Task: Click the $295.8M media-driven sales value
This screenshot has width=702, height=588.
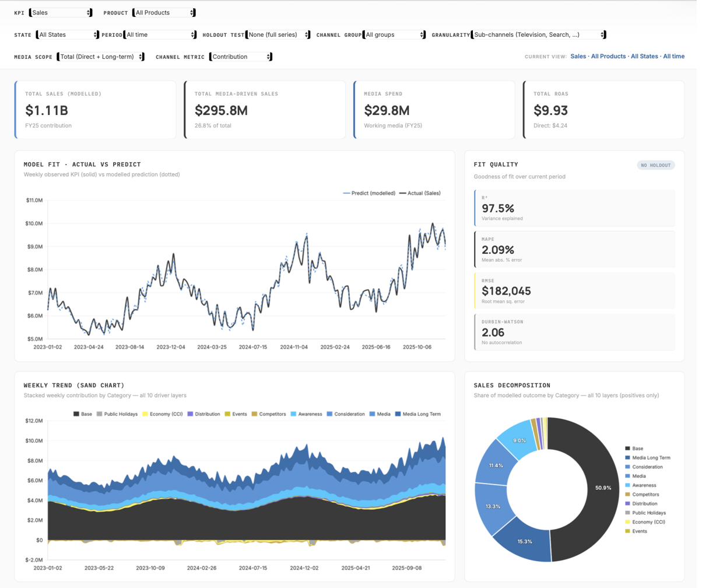Action: [221, 110]
